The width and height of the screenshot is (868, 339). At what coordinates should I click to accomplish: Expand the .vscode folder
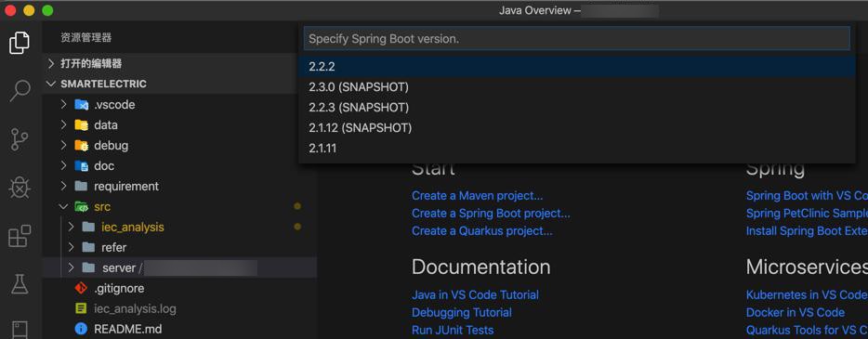click(x=64, y=105)
